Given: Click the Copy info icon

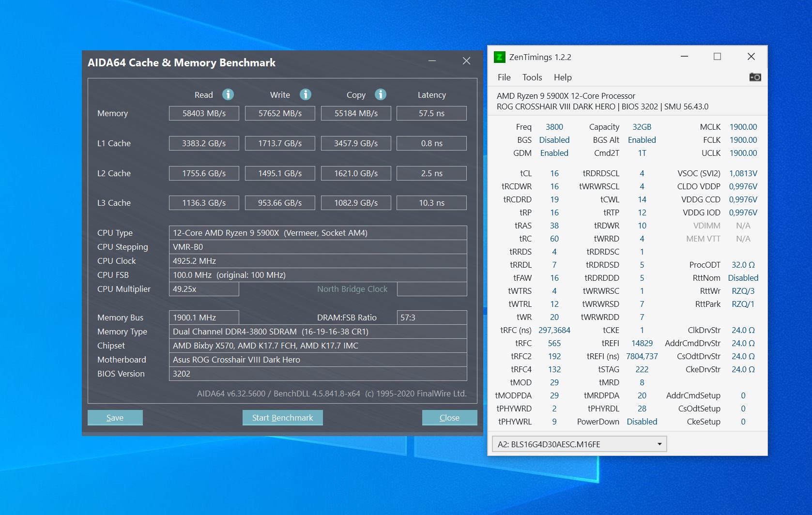Looking at the screenshot, I should coord(381,94).
